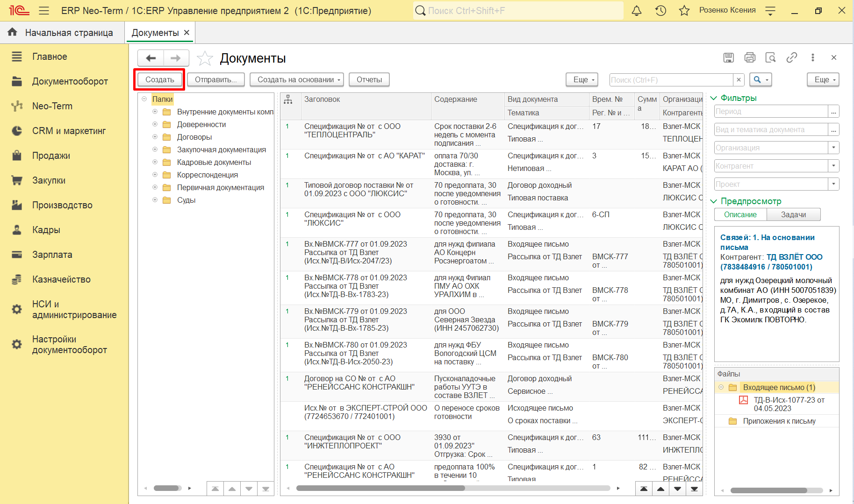Open Создать на основании dropdown
854x504 pixels.
[x=297, y=80]
